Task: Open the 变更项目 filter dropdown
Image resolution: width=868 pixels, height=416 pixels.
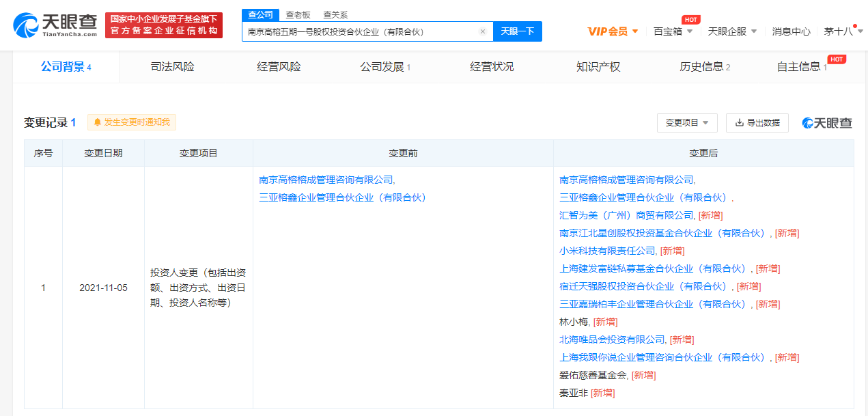Action: pos(687,123)
